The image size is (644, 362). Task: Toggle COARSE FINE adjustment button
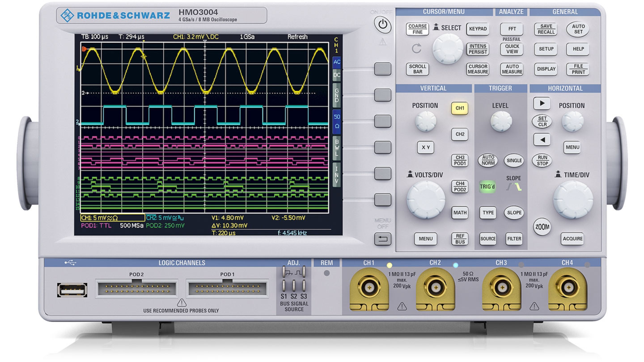coord(417,29)
